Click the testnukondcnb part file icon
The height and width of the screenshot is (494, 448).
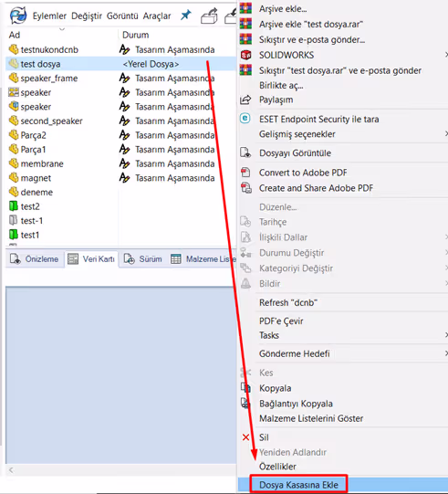coord(14,49)
